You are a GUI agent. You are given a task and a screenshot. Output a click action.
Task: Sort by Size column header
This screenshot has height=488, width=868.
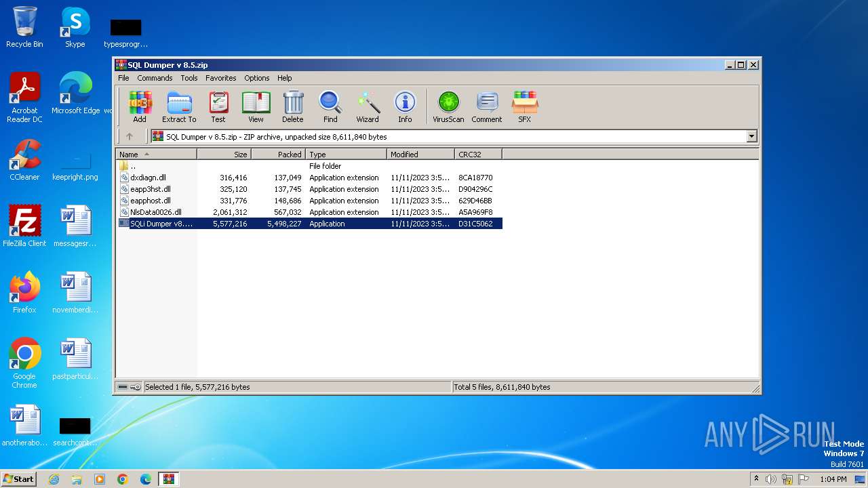point(224,155)
